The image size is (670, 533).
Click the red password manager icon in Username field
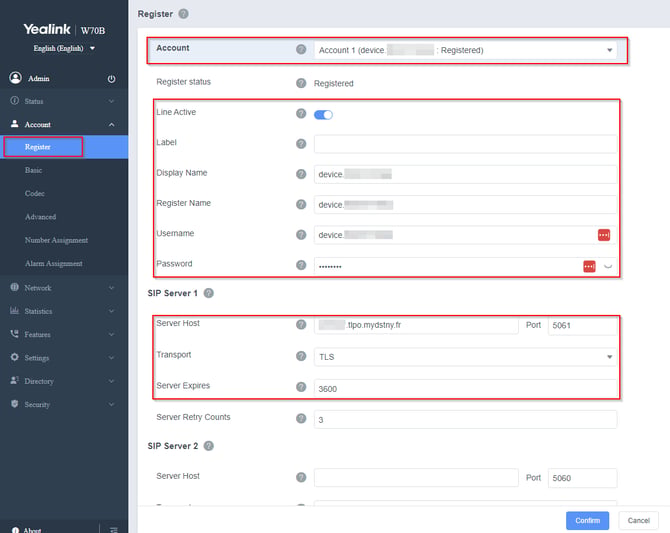tap(604, 235)
